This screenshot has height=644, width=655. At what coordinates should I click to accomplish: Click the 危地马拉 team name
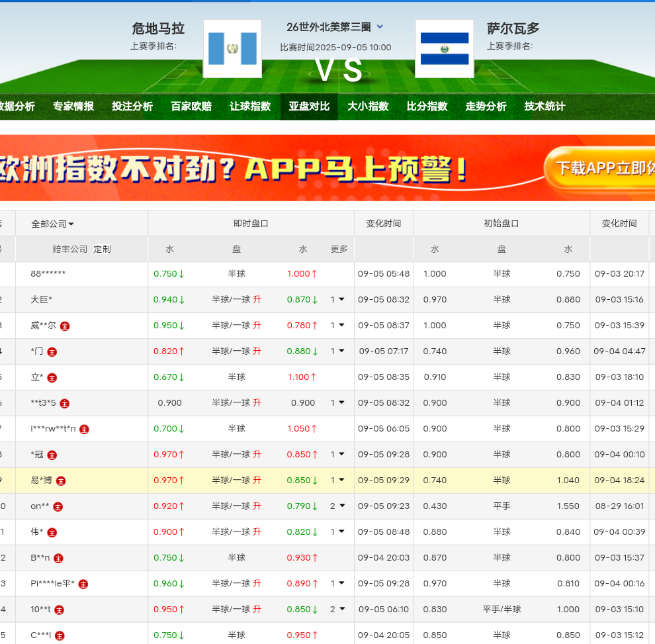(158, 28)
